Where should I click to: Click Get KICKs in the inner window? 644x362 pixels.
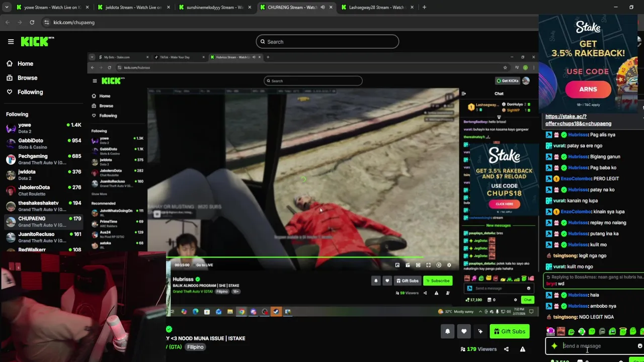(507, 80)
